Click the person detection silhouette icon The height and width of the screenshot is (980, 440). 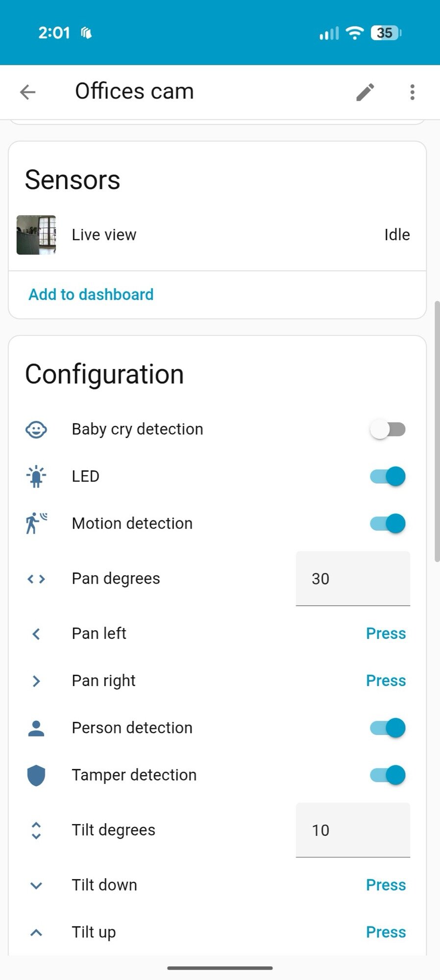pos(36,728)
